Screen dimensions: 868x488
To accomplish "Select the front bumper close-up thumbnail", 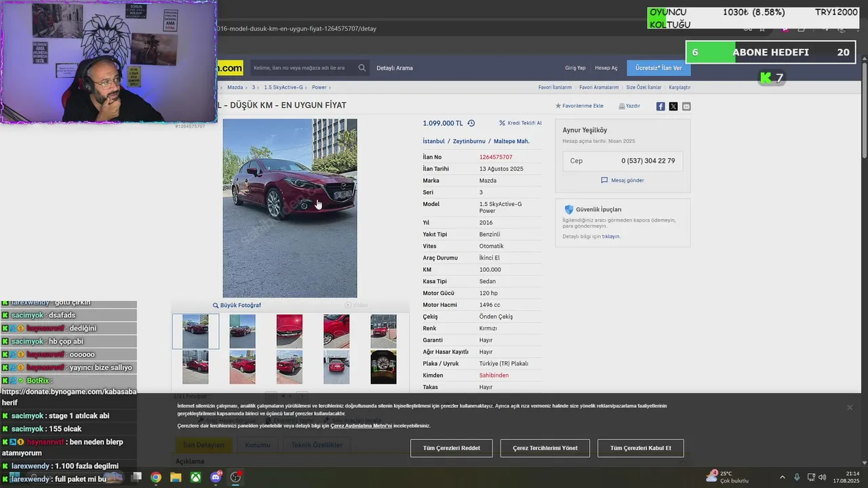I will [x=290, y=331].
